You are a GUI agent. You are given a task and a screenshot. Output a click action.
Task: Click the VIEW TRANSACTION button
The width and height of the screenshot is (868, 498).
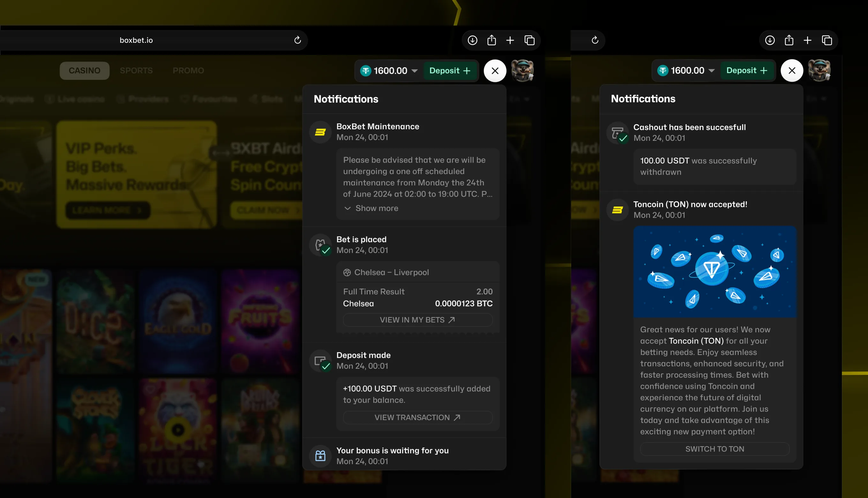[417, 417]
